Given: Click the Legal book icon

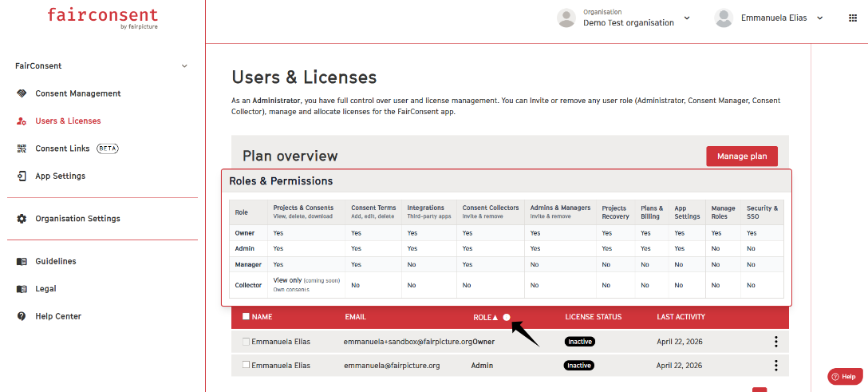Looking at the screenshot, I should point(22,289).
